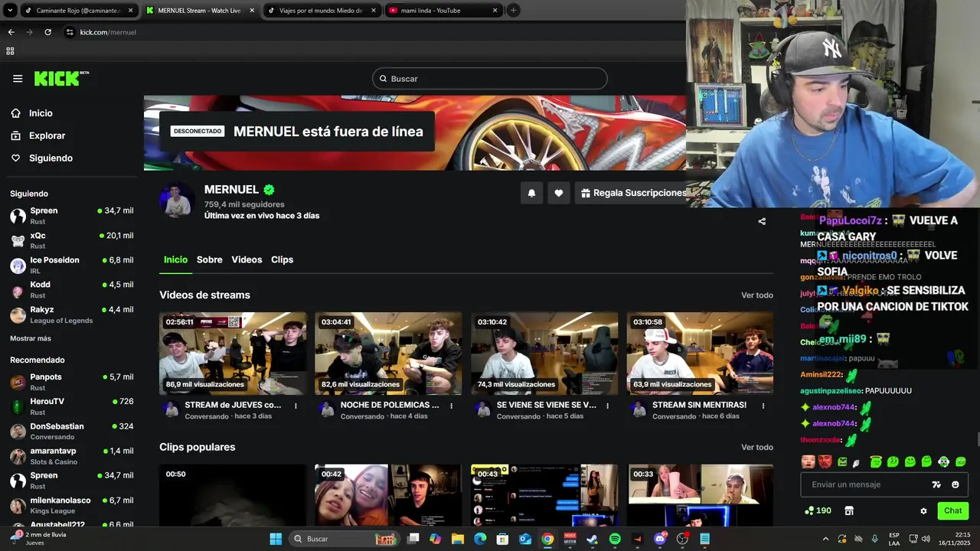Screen dimensions: 980x551
Task: Open Discord from the taskbar
Action: 660,539
